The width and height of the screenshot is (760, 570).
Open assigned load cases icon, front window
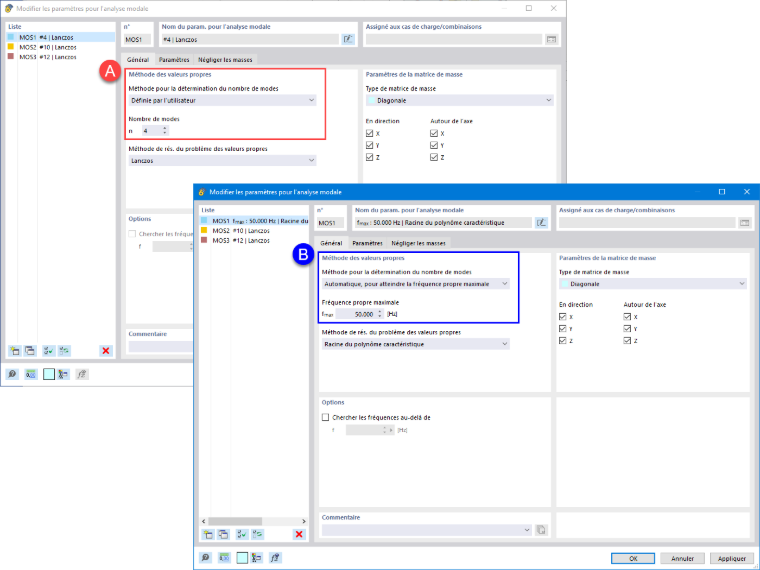(744, 222)
